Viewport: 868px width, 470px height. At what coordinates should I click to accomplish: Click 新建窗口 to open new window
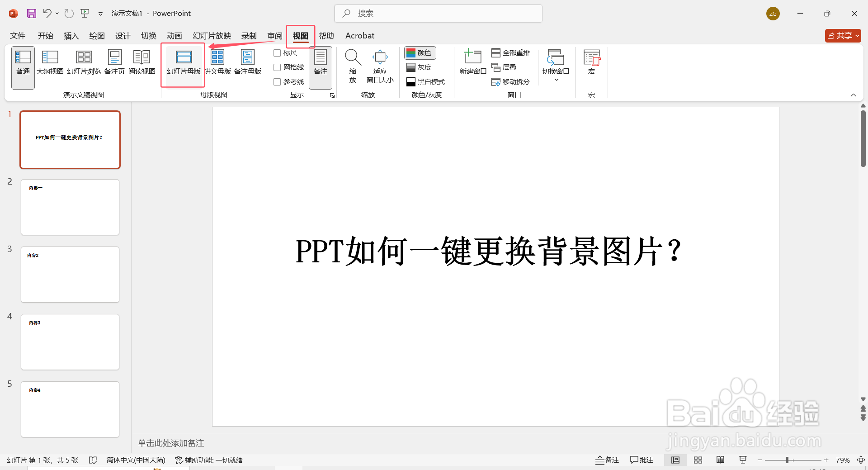(x=472, y=63)
